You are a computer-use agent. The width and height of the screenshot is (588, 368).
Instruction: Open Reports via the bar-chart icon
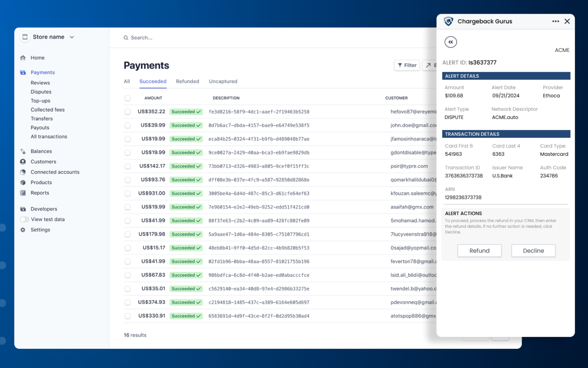(x=23, y=193)
